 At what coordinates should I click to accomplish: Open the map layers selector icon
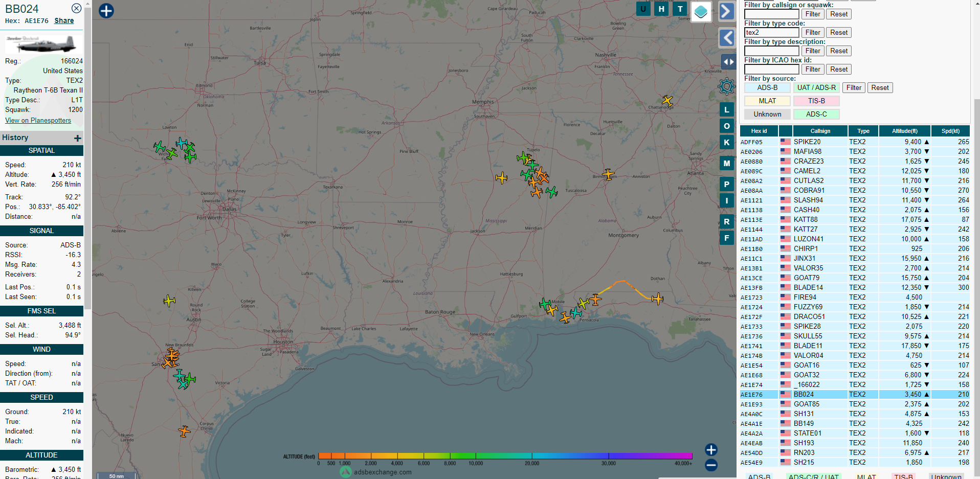pyautogui.click(x=701, y=11)
